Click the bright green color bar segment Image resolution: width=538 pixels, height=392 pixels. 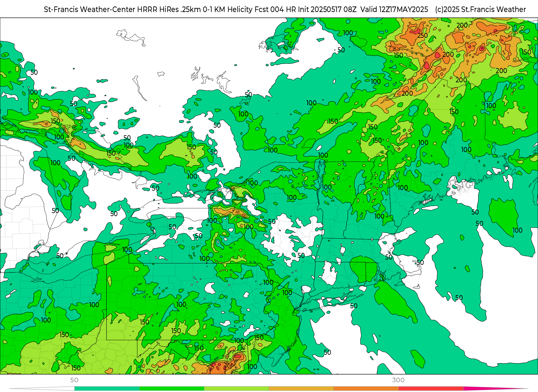click(171, 389)
